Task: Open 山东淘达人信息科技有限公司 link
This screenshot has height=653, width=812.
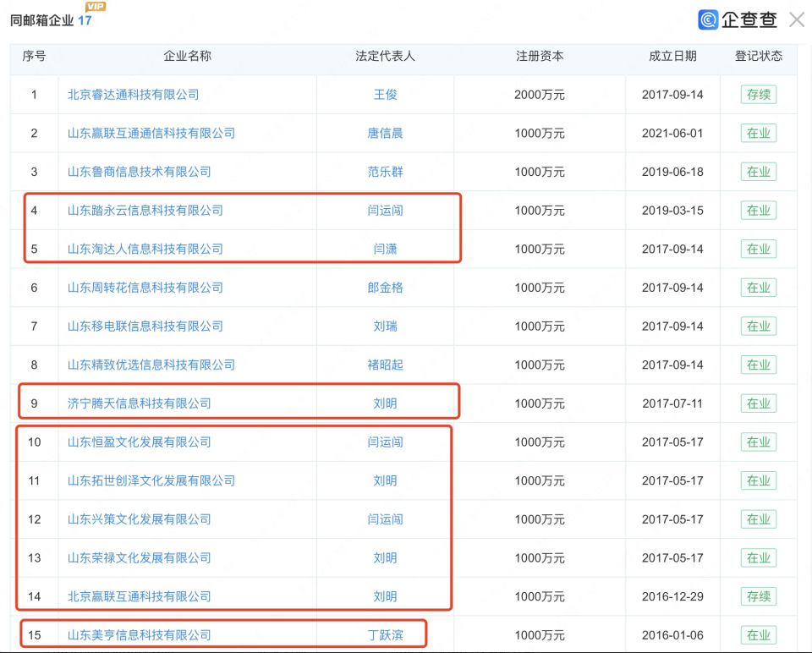Action: point(145,249)
